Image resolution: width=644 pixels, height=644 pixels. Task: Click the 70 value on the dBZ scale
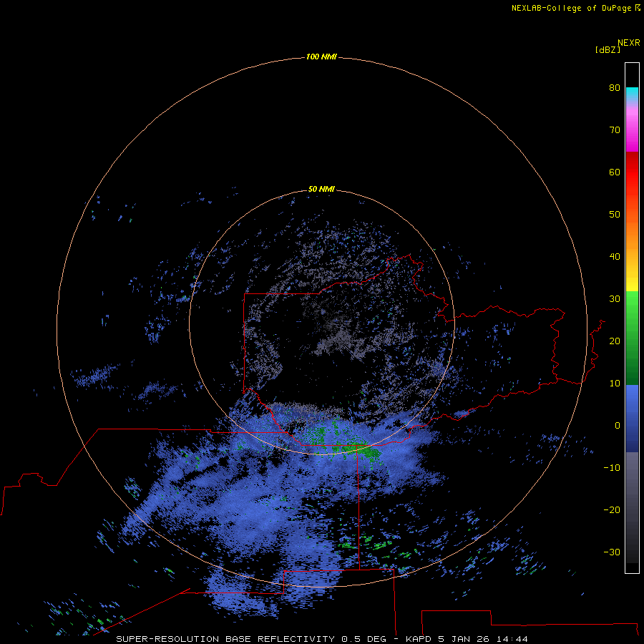[615, 130]
